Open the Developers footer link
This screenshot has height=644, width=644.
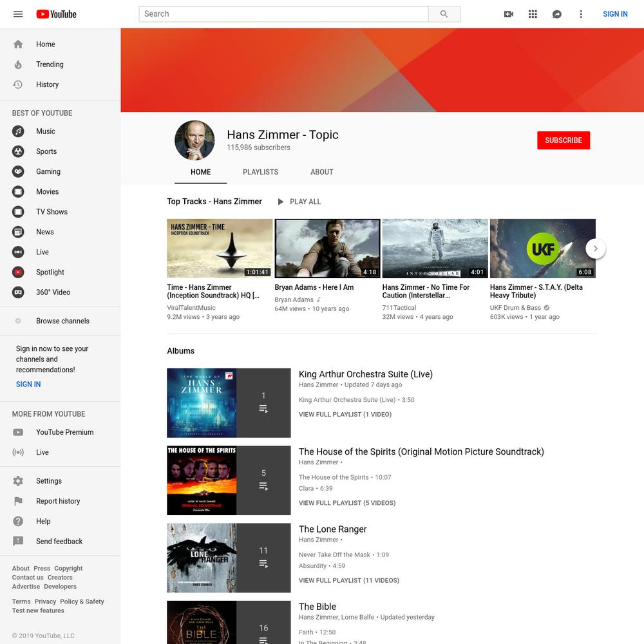point(60,587)
